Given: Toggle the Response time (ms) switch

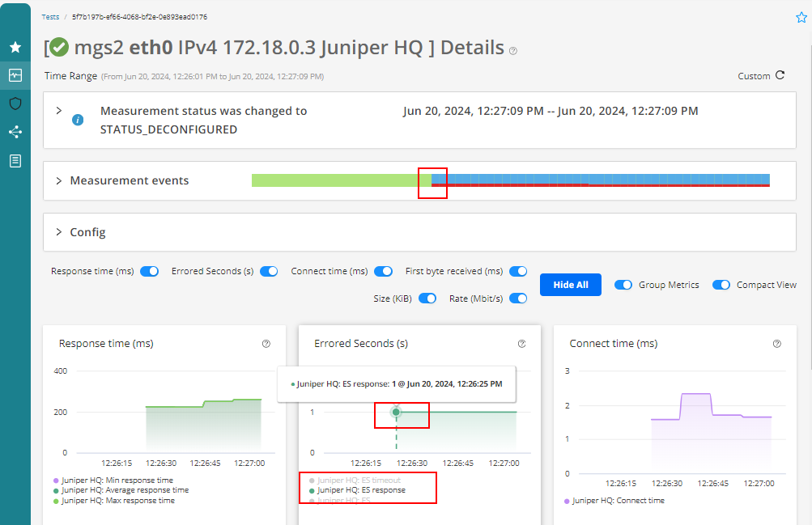Looking at the screenshot, I should coord(149,272).
